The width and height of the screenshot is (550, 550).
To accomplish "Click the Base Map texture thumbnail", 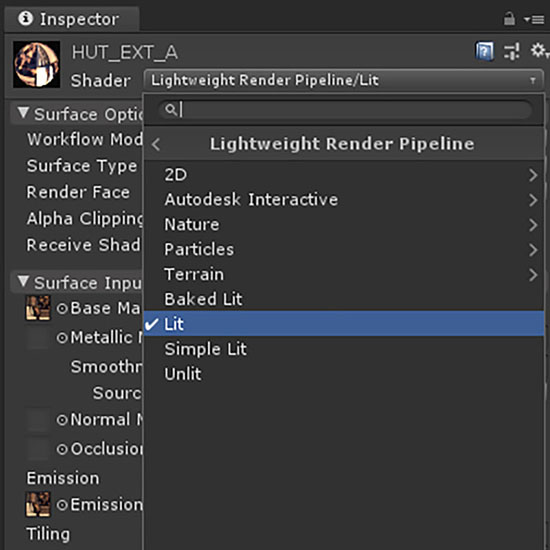I will click(x=38, y=308).
